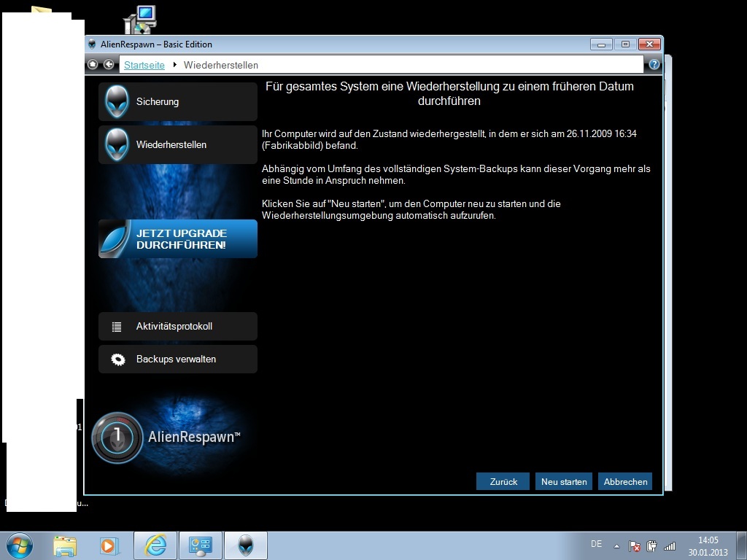Click the back arrow navigation icon
This screenshot has width=747, height=560.
(109, 64)
